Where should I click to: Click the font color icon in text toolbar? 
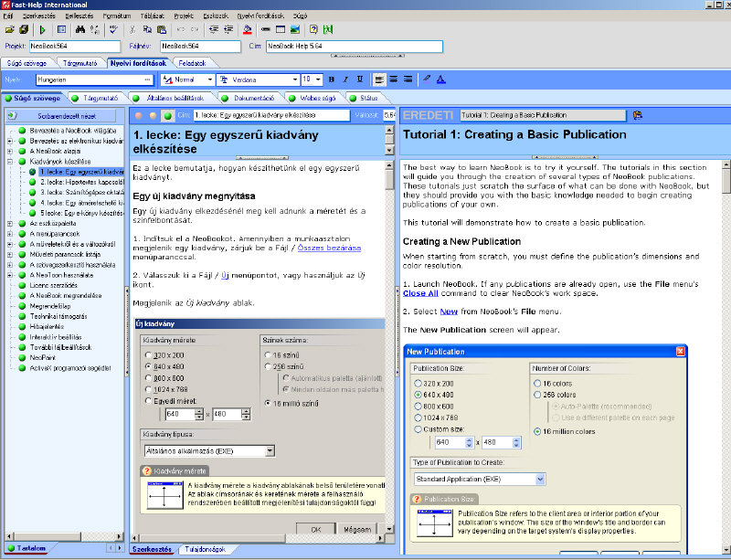pos(440,79)
